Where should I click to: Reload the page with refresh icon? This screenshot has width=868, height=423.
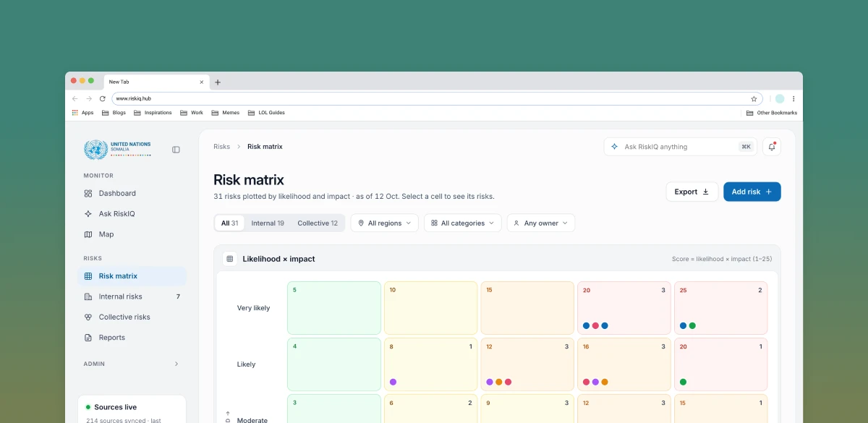point(103,98)
